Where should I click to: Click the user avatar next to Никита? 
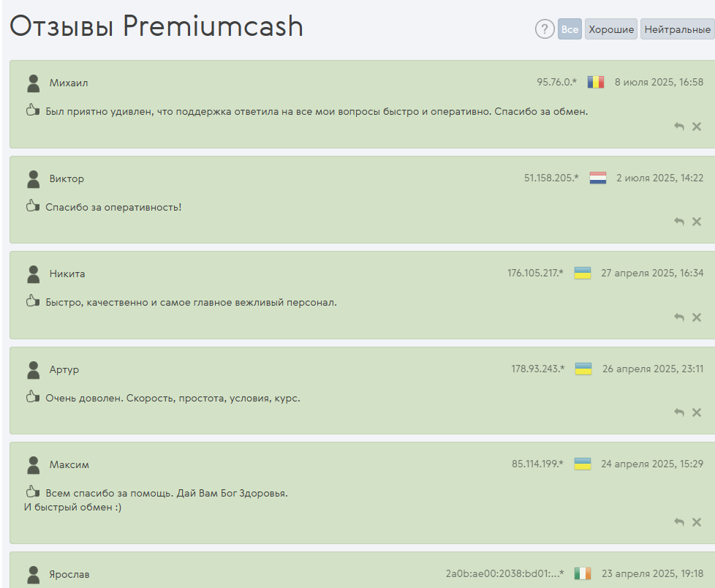point(34,274)
